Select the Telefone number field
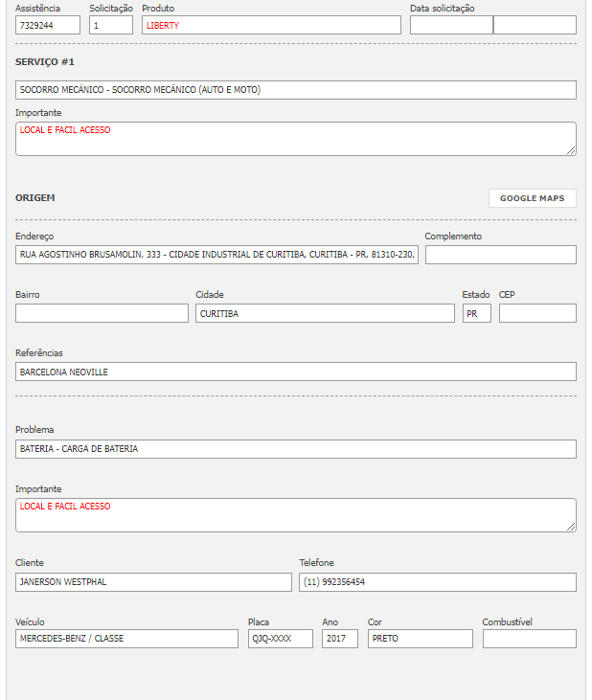This screenshot has width=592, height=700. click(x=437, y=582)
